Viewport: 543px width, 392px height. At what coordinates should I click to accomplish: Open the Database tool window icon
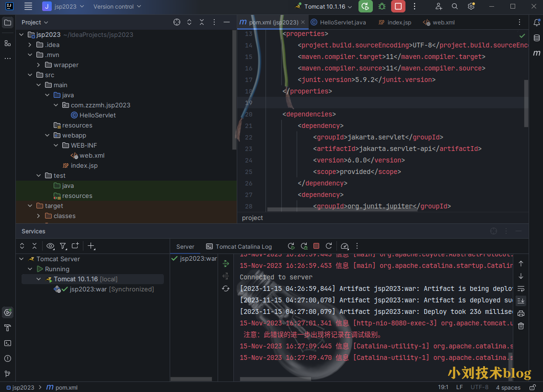tap(537, 38)
